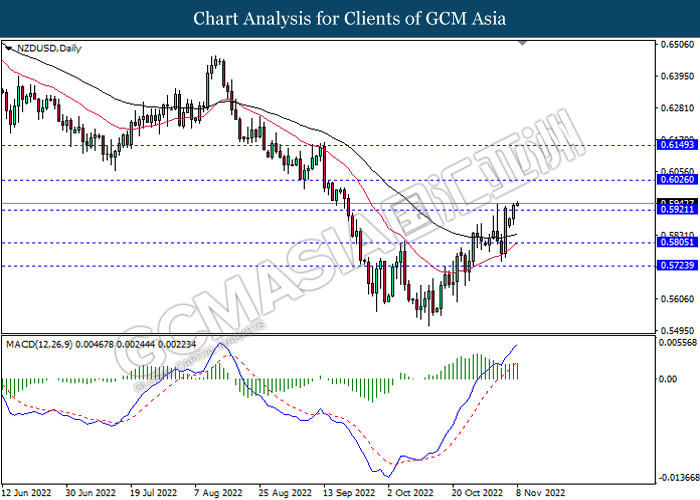Click the 8 Nov 2022 date label
Viewport: 700px width, 500px height.
click(540, 493)
